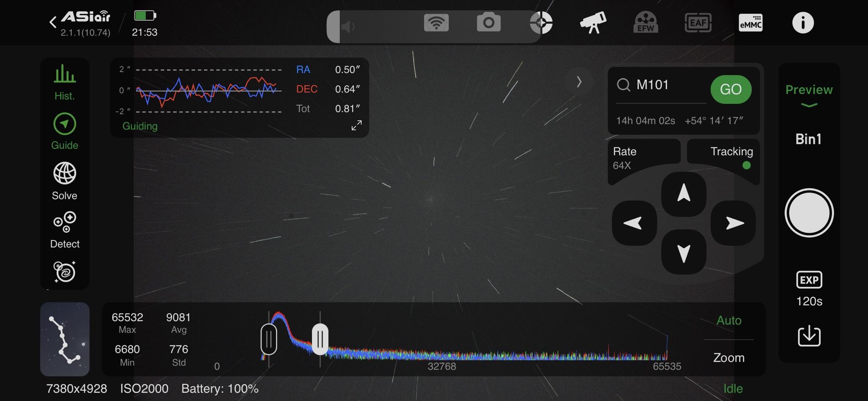Open the main camera settings icon
The width and height of the screenshot is (868, 401).
(x=489, y=22)
